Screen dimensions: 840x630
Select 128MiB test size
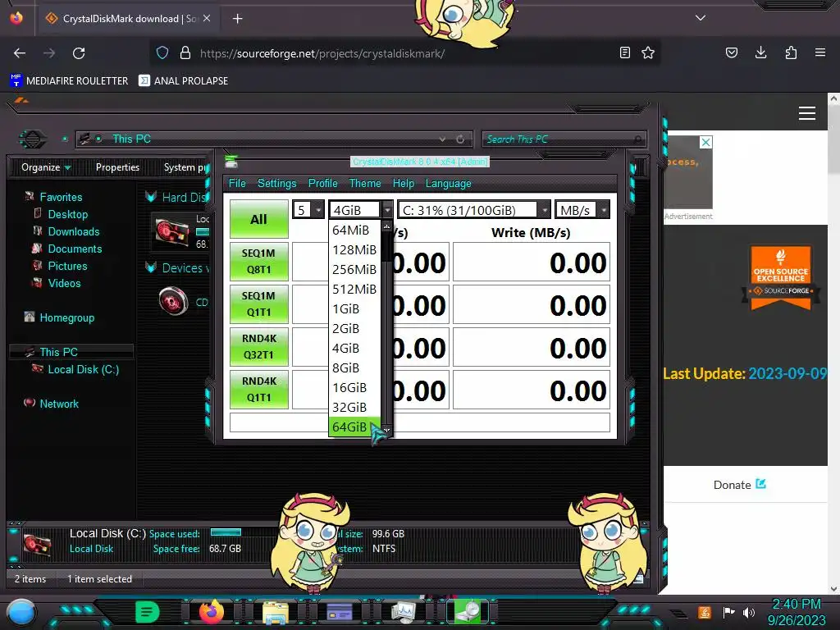click(354, 249)
